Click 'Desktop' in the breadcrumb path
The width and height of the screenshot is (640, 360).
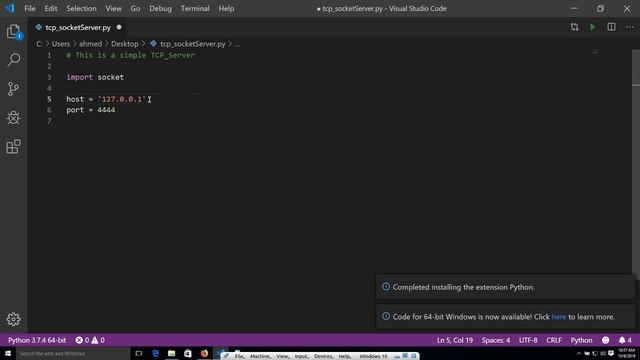pos(124,44)
